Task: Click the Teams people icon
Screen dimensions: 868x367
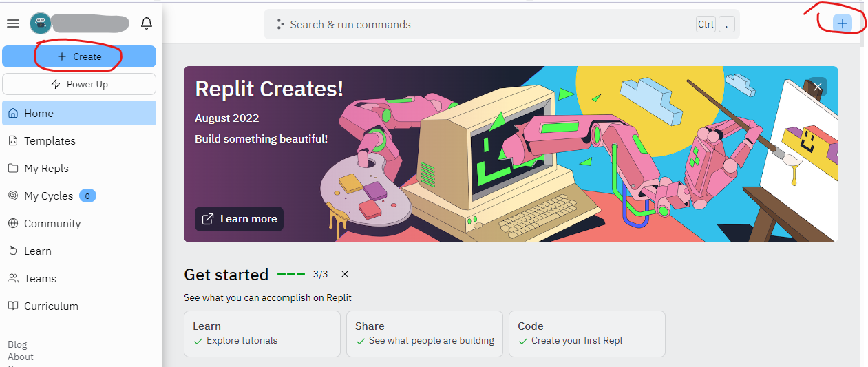Action: [x=13, y=278]
